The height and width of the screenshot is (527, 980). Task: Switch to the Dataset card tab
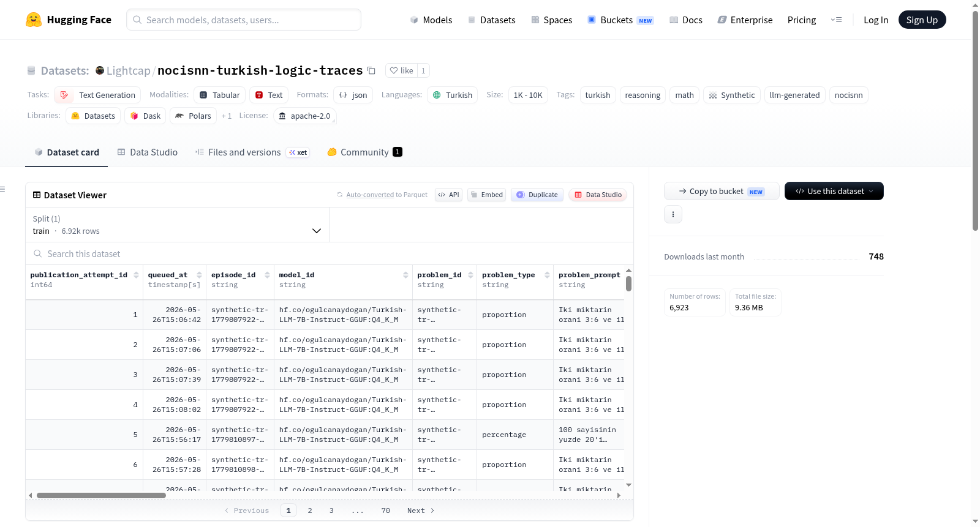67,152
